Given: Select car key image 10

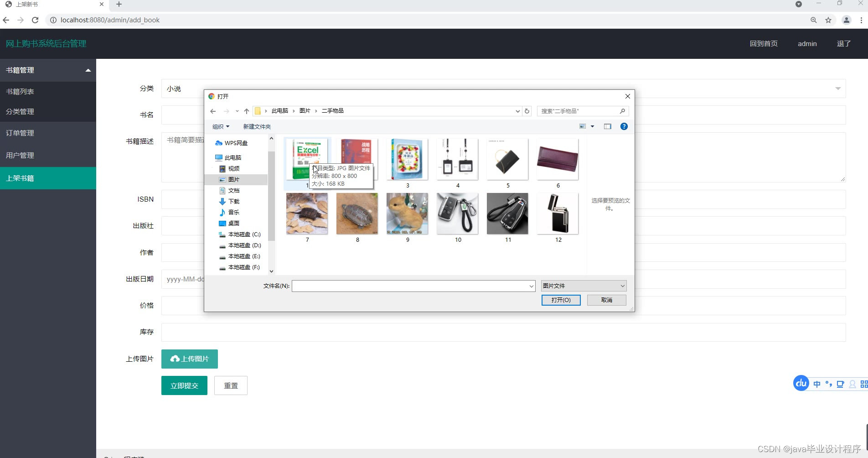Looking at the screenshot, I should coord(457,213).
